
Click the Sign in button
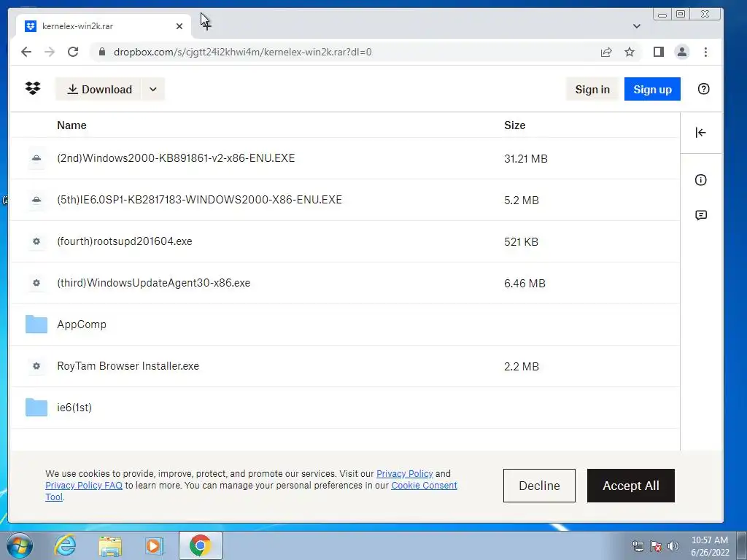(x=592, y=89)
